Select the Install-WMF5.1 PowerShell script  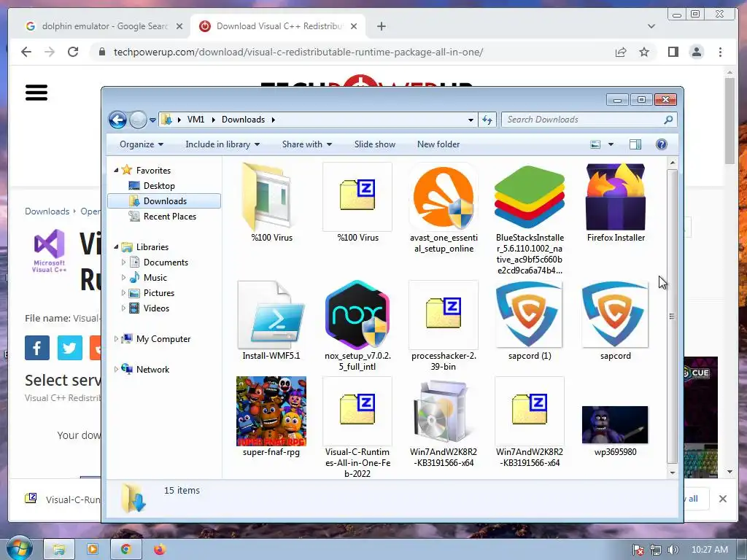click(x=271, y=315)
